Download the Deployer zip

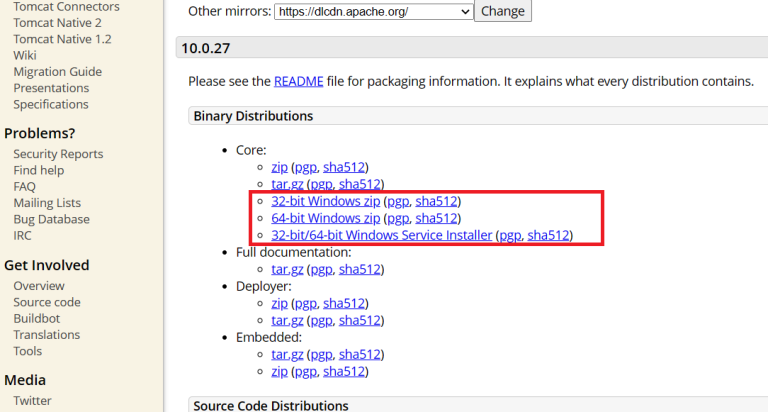pos(279,303)
